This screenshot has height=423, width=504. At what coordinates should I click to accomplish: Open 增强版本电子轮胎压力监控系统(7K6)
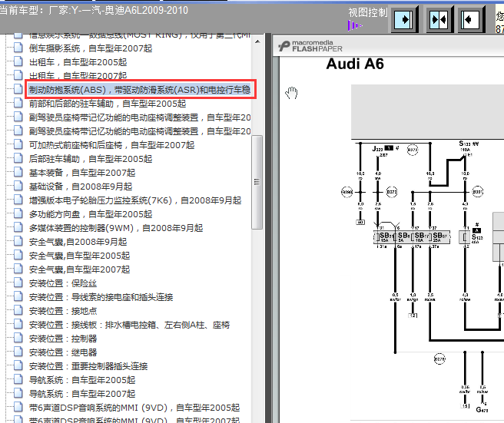coord(135,200)
